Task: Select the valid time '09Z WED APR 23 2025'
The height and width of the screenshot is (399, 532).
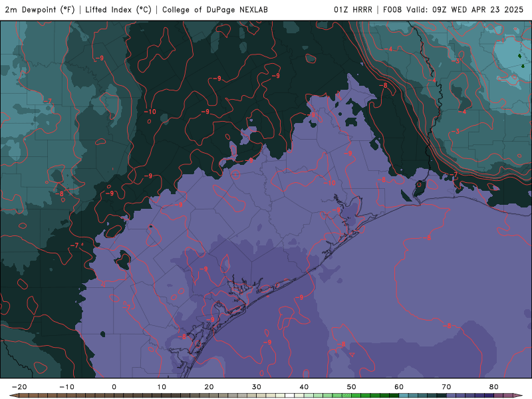Action: (x=477, y=9)
